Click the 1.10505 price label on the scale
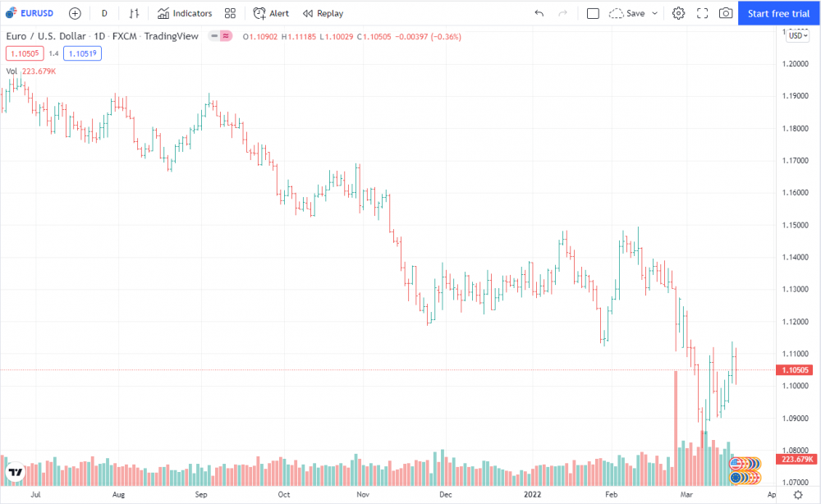The image size is (821, 504). (x=794, y=369)
